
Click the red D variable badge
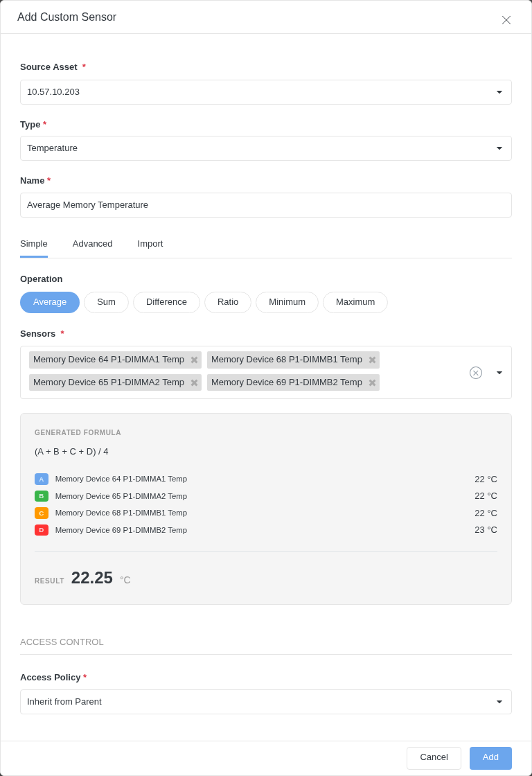click(x=42, y=530)
